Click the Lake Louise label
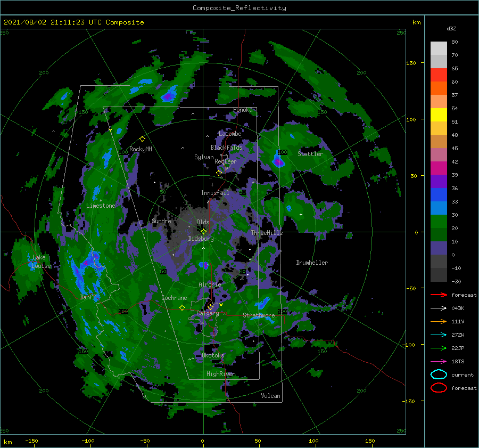 41,262
